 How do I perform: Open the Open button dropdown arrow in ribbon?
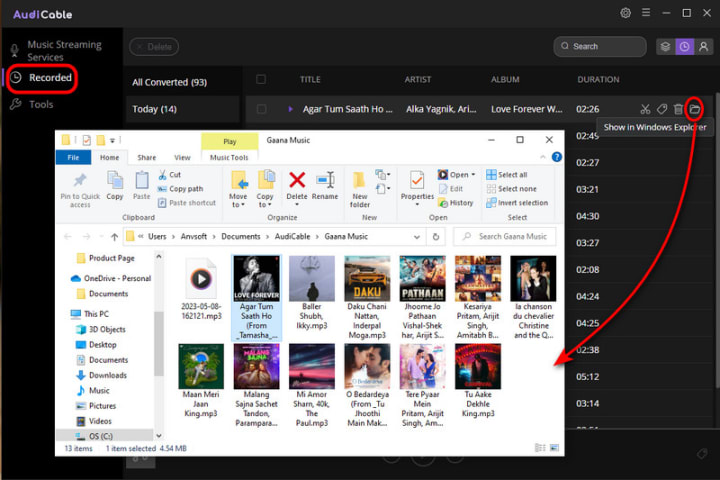tap(473, 175)
